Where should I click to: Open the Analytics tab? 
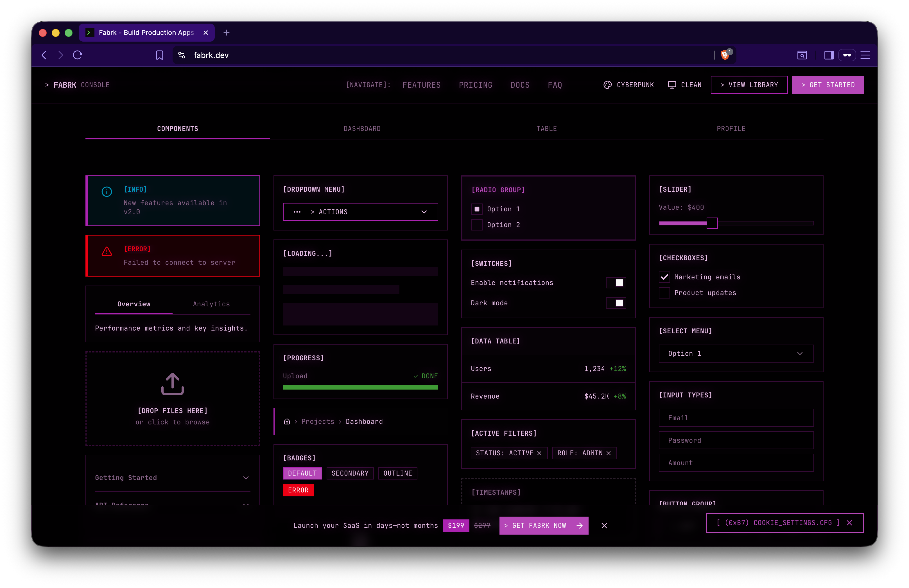[x=211, y=304]
